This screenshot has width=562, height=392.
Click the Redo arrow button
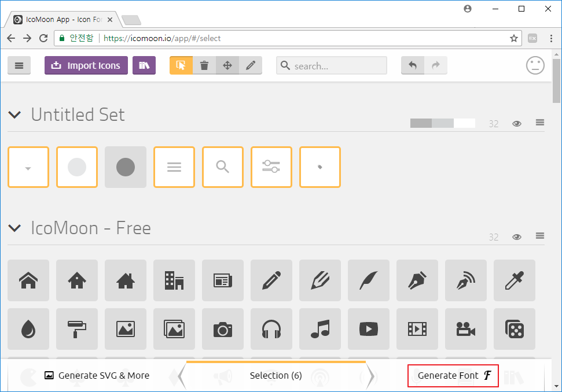pyautogui.click(x=435, y=65)
